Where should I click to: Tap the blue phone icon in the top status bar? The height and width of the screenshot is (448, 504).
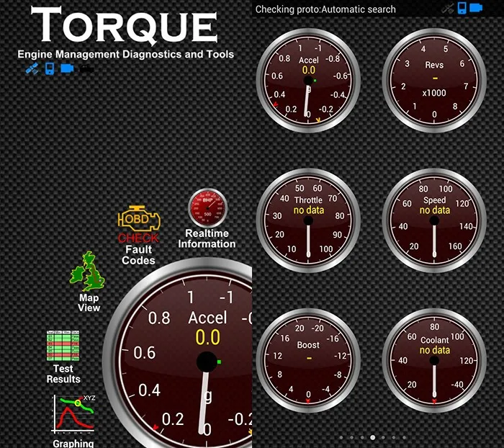[x=462, y=9]
